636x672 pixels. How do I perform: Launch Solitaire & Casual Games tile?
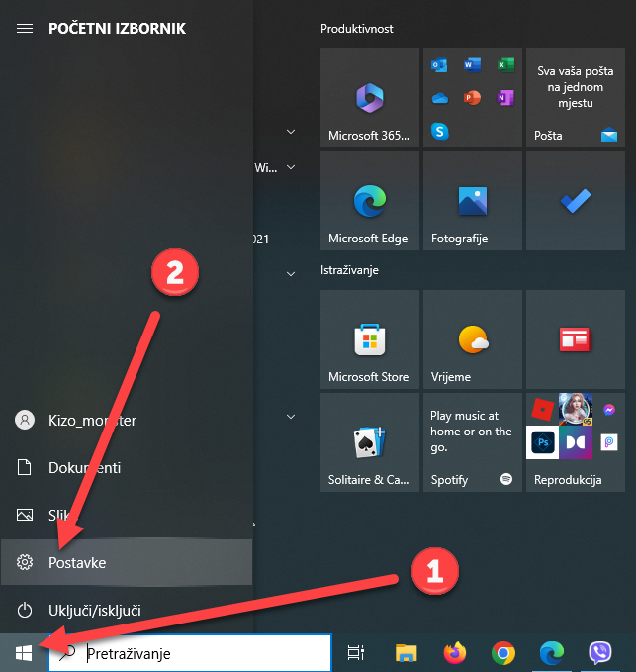tap(369, 442)
